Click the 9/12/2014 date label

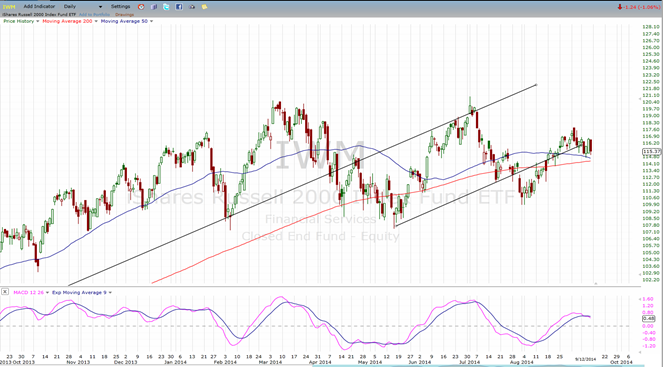[x=585, y=359]
